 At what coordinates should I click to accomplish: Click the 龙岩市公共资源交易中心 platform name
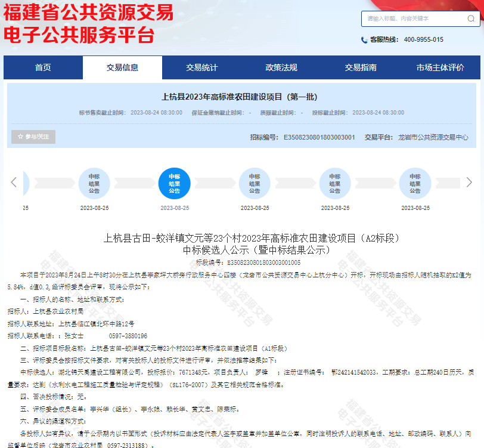pyautogui.click(x=433, y=137)
